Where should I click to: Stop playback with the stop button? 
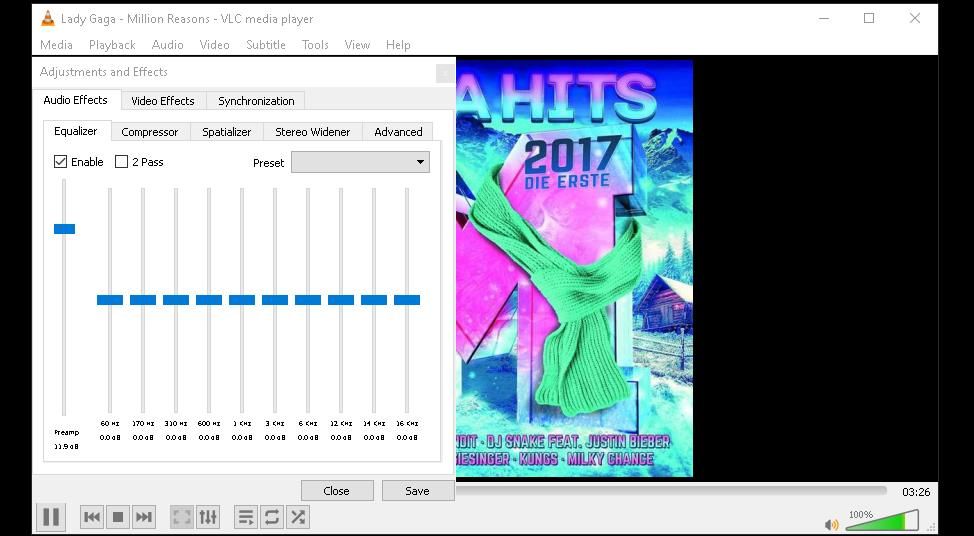pyautogui.click(x=118, y=517)
